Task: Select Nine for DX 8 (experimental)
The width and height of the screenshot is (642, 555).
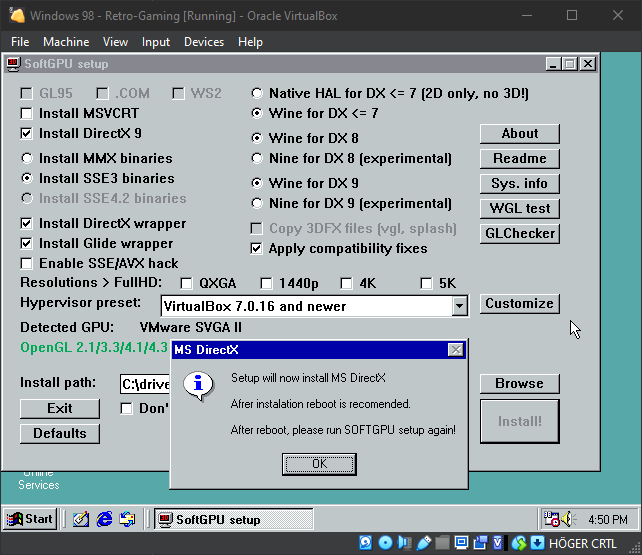Action: [x=257, y=158]
